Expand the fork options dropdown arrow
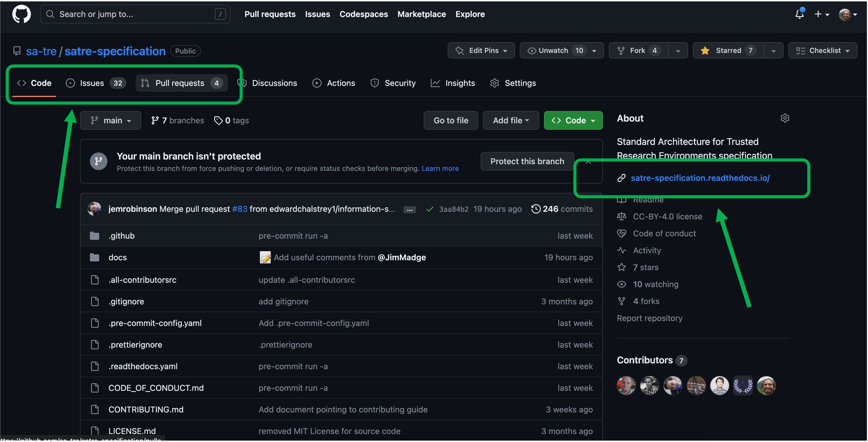Screen dimensions: 868x442 coord(678,51)
